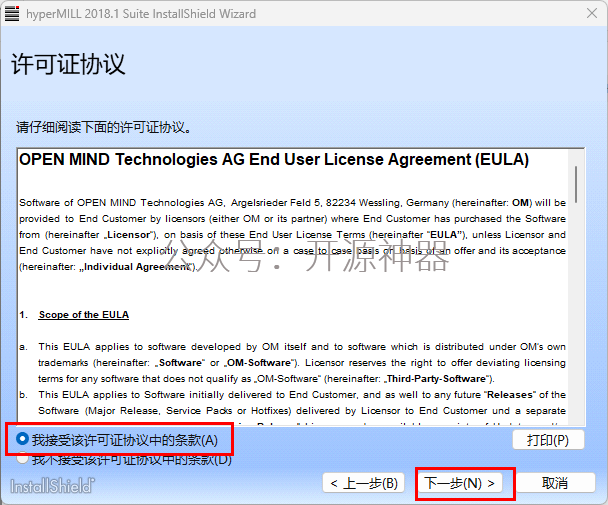608x505 pixels.
Task: Click the 'Third-Party-Software' bold term
Action: pos(436,379)
